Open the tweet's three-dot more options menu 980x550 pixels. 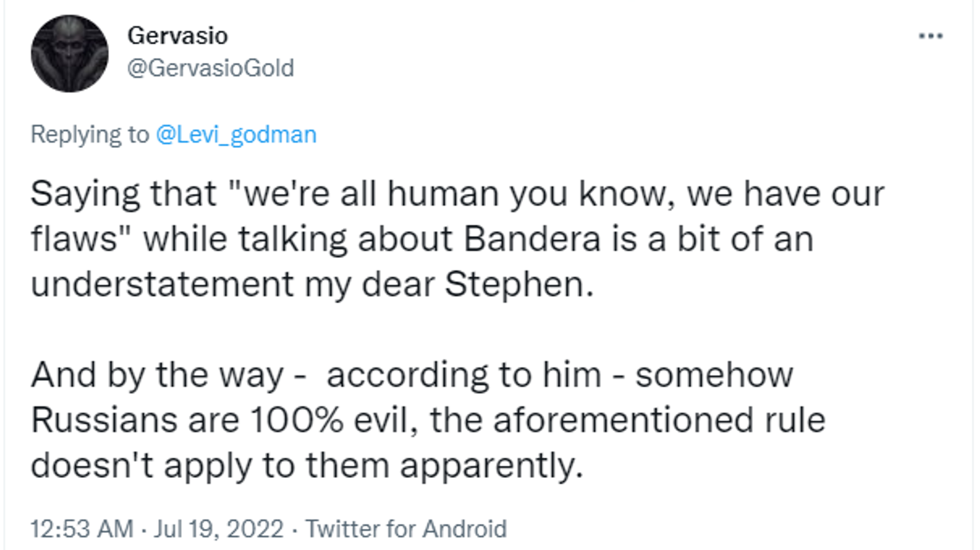930,36
